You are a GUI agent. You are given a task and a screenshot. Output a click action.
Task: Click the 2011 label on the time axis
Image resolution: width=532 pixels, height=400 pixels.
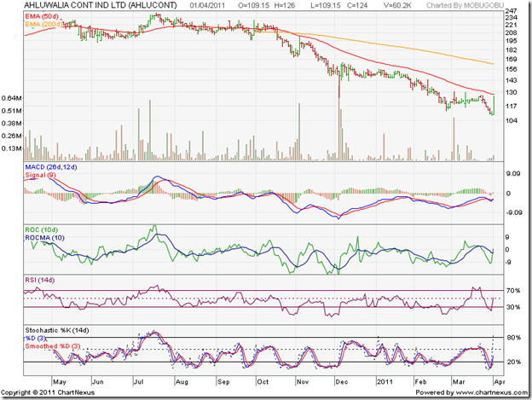[385, 382]
